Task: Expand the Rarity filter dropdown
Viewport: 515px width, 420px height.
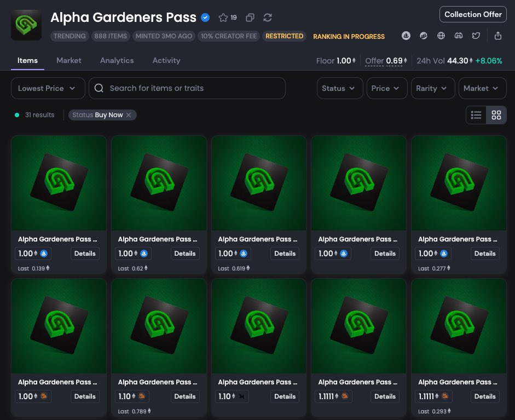Action: tap(432, 88)
